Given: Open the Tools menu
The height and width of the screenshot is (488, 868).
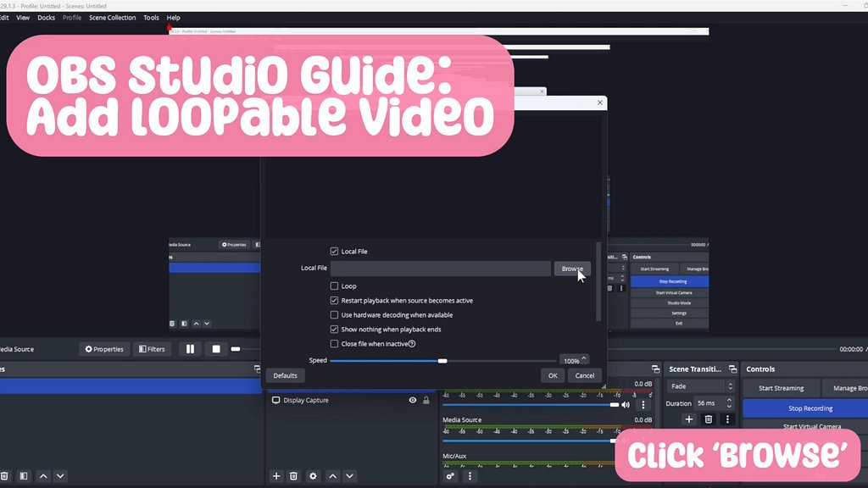Looking at the screenshot, I should coord(151,18).
